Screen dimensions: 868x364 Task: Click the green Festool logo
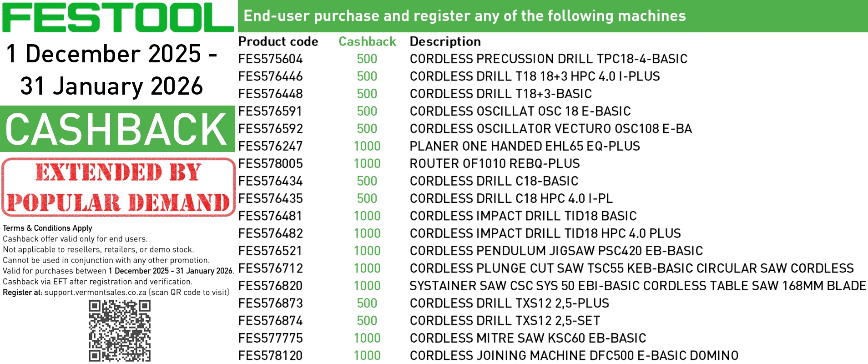[117, 17]
